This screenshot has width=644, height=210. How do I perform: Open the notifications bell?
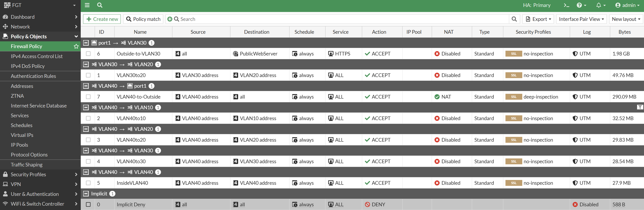599,5
